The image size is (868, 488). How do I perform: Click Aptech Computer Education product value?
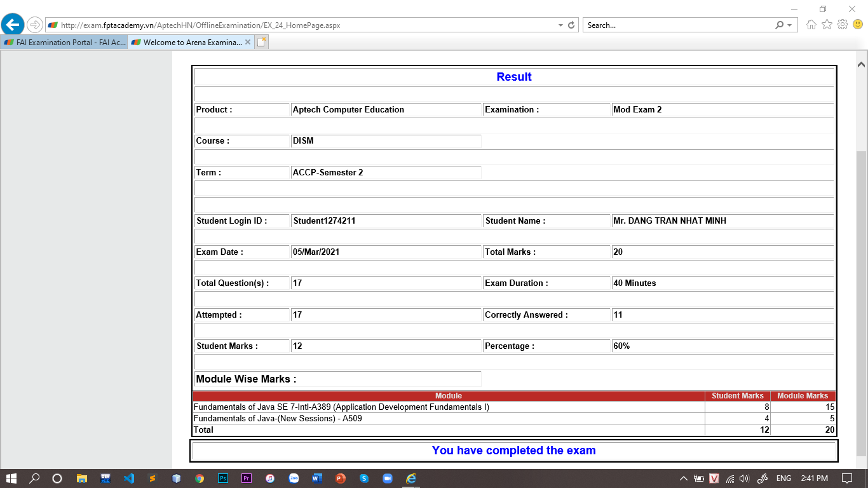pos(348,110)
